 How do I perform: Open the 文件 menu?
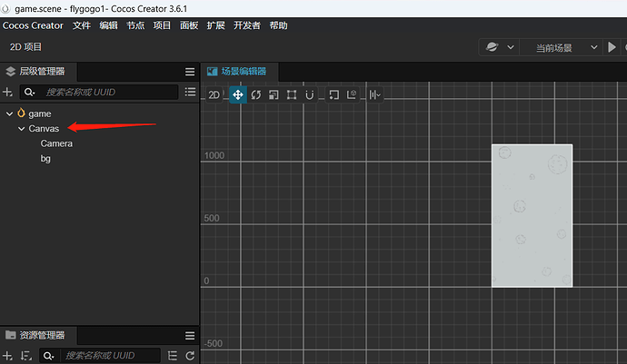pyautogui.click(x=82, y=25)
